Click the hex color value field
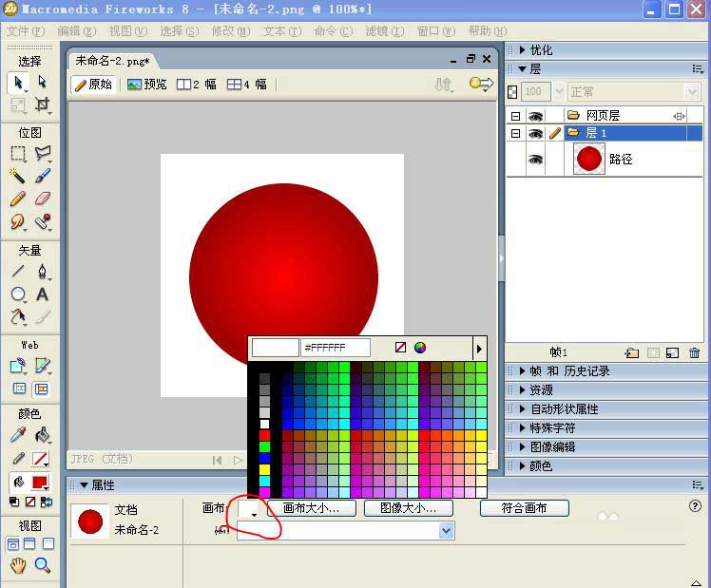The width and height of the screenshot is (711, 588). point(336,348)
